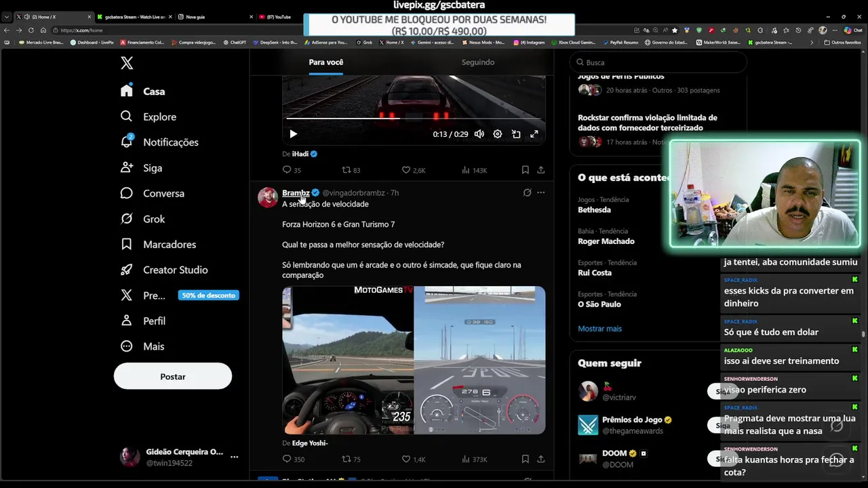Expand video to fullscreen

coord(534,134)
